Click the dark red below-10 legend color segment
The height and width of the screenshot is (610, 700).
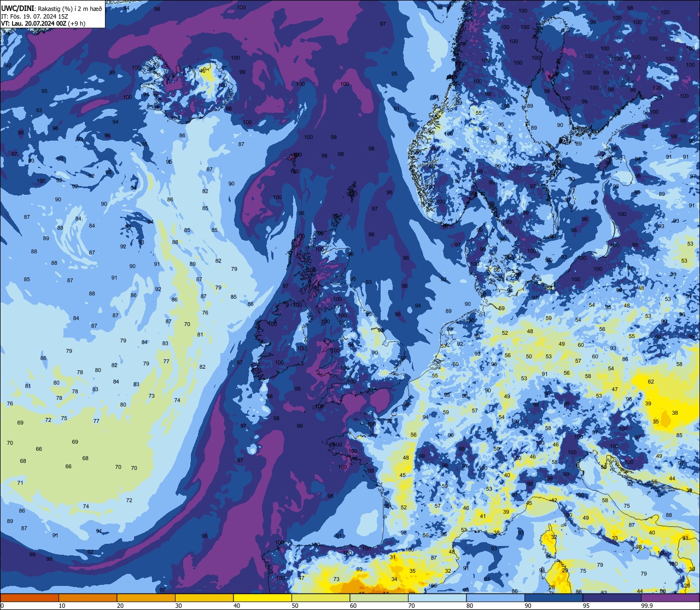pyautogui.click(x=30, y=598)
